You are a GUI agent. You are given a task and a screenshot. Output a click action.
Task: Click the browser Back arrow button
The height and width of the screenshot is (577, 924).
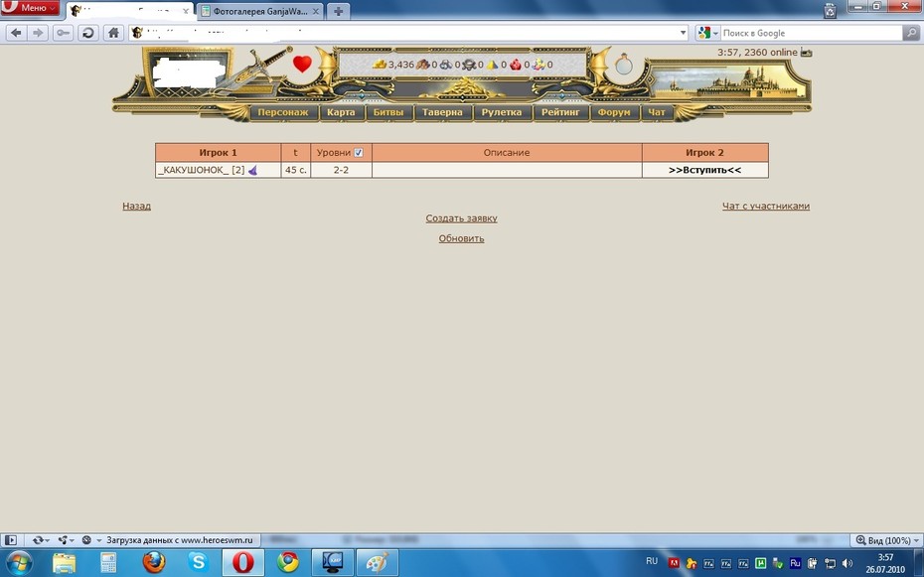(x=16, y=33)
